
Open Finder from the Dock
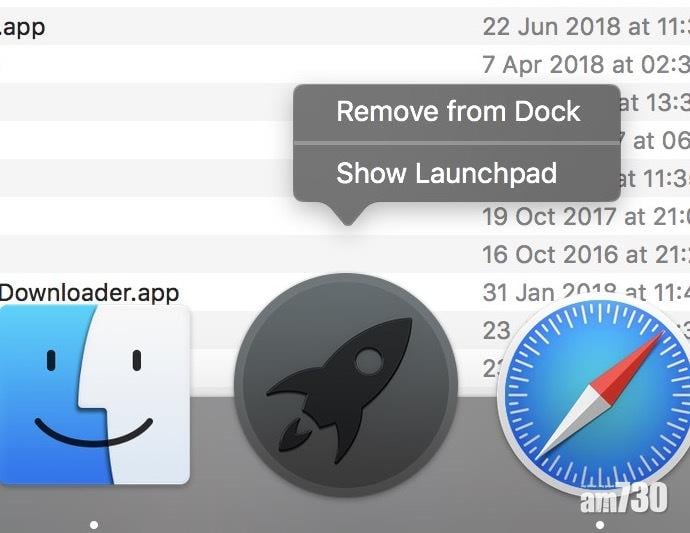94,394
